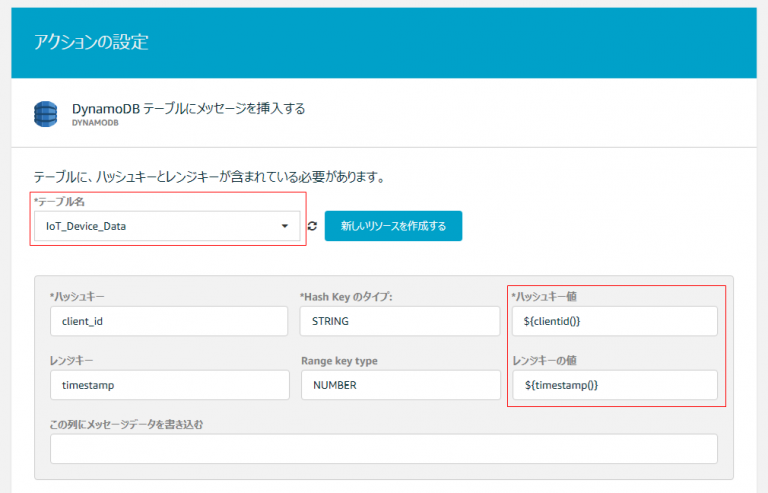Screen dimensions: 768x493
Task: Click the dropdown arrow in table name field
Action: tap(285, 226)
